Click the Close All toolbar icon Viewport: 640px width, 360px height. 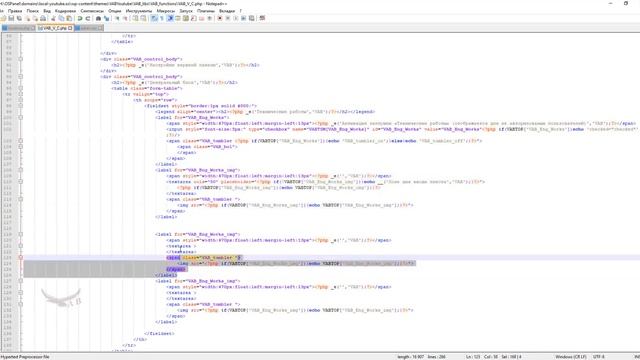35,18
